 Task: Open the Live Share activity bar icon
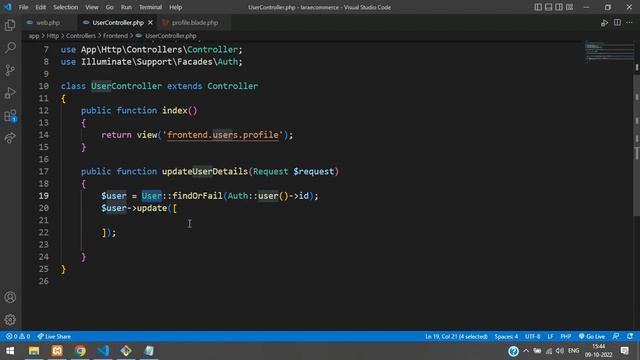tap(10, 138)
